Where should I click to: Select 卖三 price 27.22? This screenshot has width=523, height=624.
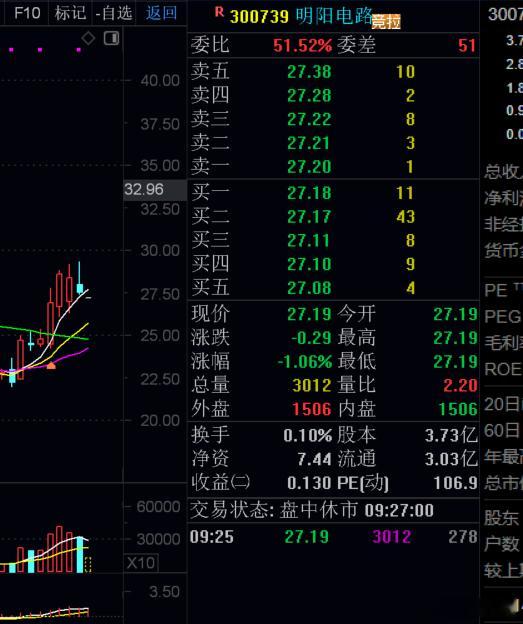coord(309,119)
